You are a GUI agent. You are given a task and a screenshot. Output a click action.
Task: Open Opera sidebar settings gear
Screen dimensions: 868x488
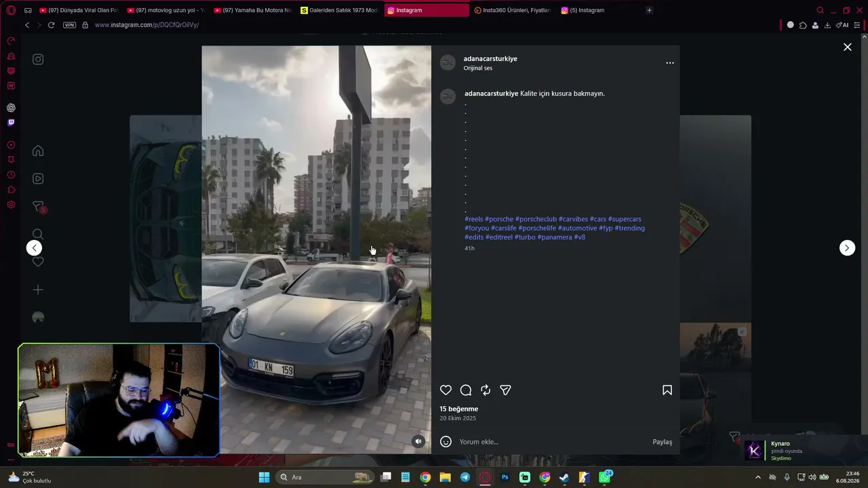coord(11,205)
